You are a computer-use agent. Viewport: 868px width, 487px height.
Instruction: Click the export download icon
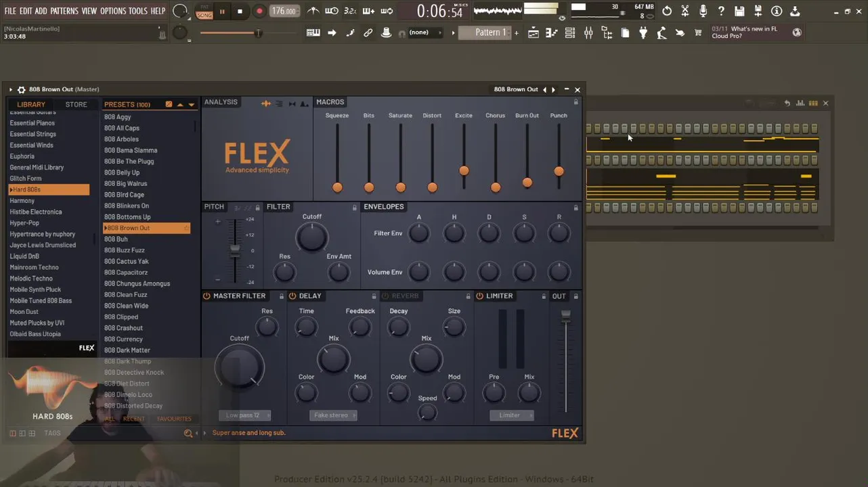pos(795,11)
